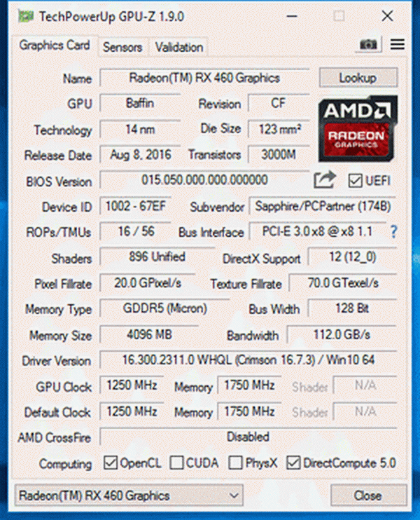Click the Bus Interface question mark
The height and width of the screenshot is (520, 420).
[x=393, y=231]
